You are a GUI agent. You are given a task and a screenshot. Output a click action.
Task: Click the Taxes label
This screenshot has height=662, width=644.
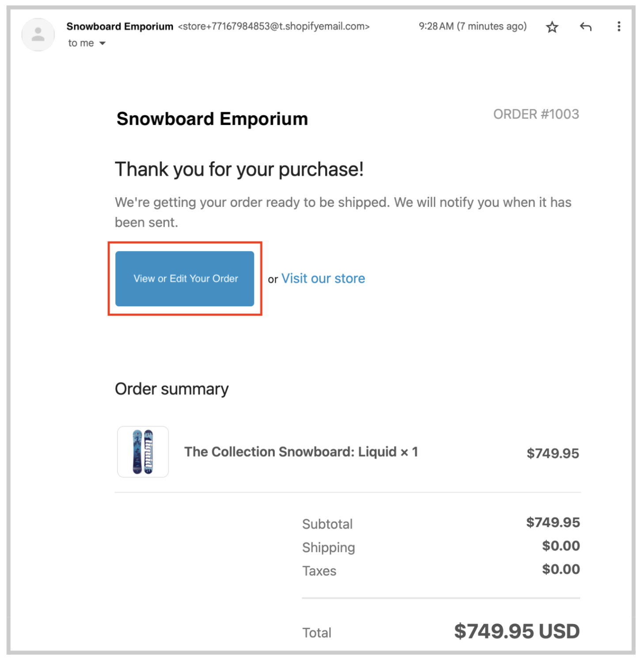pyautogui.click(x=319, y=571)
